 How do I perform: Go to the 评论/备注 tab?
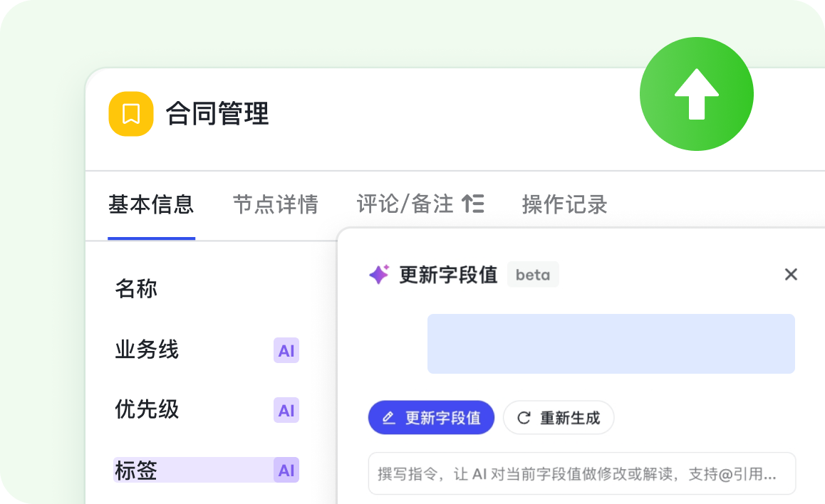(x=405, y=204)
